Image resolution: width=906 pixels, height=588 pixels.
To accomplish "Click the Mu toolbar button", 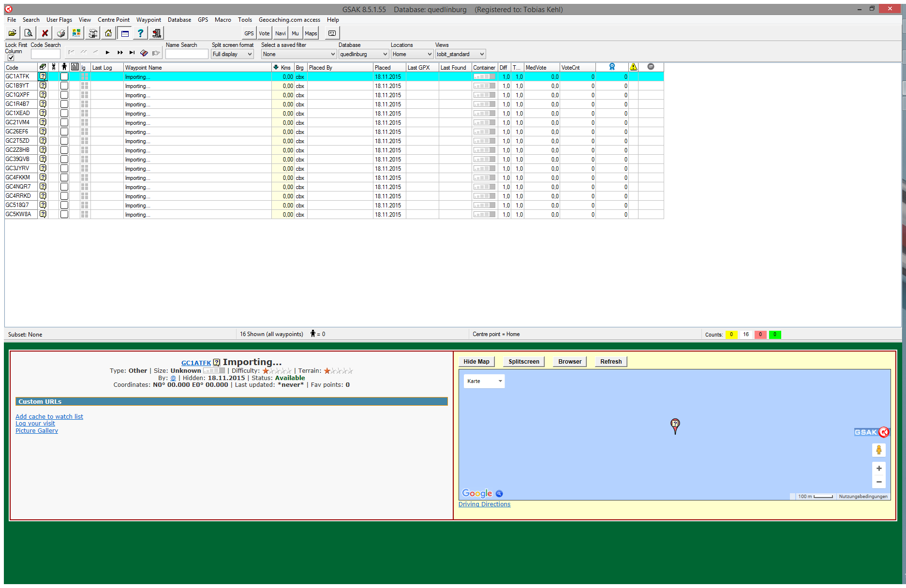I will pyautogui.click(x=295, y=33).
